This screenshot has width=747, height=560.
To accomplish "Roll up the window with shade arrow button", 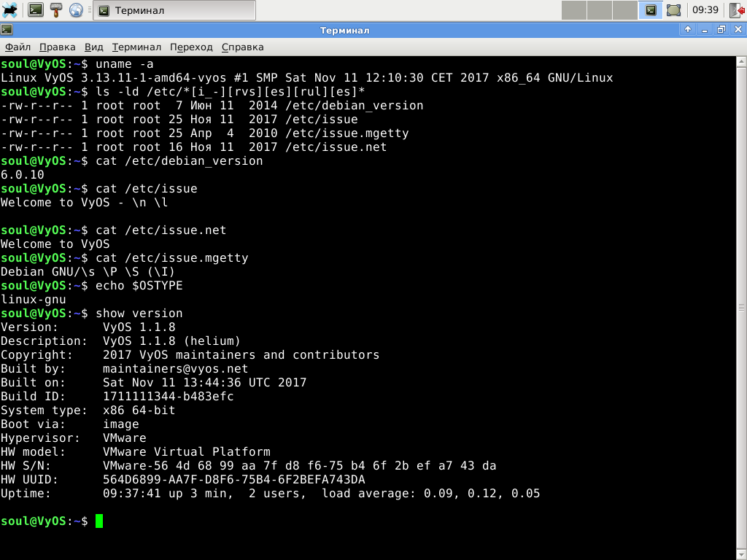I will click(688, 29).
